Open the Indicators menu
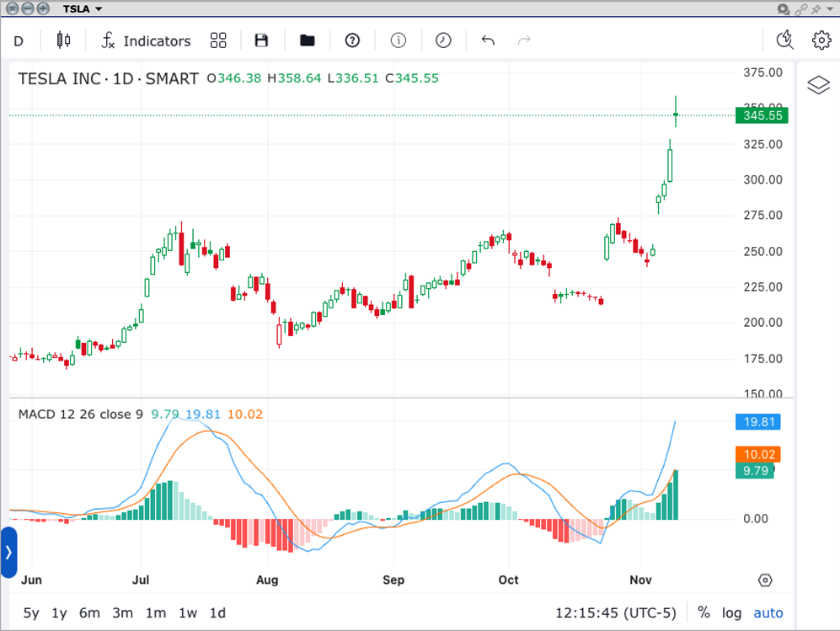The width and height of the screenshot is (840, 631). coord(146,40)
